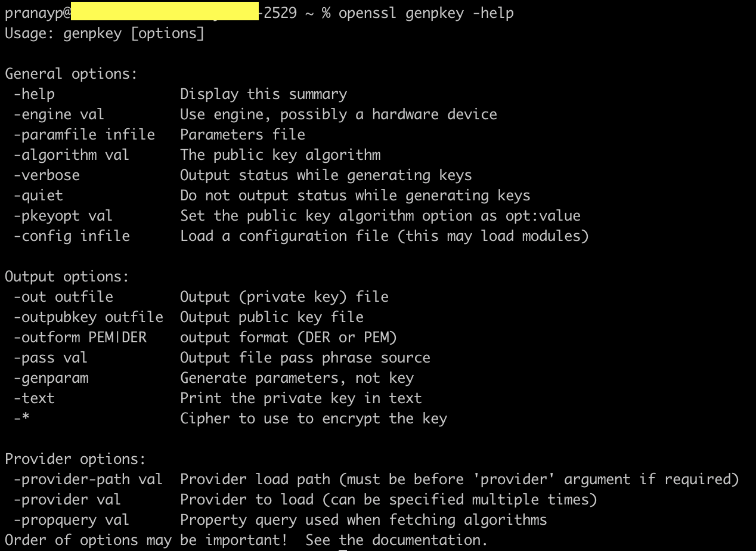Click the 'Usage: genpkey [options]' line
This screenshot has width=756, height=551.
pyautogui.click(x=104, y=33)
